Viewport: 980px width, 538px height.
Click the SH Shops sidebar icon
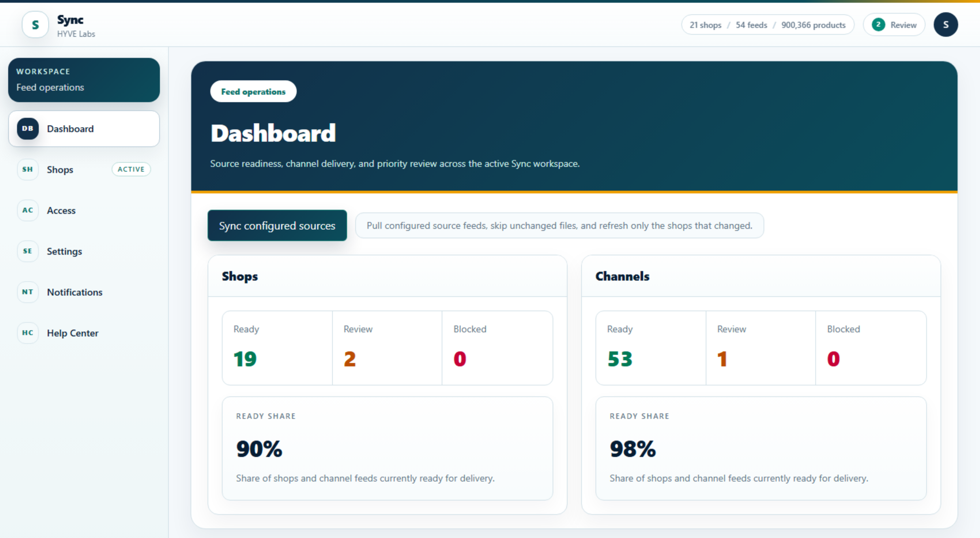point(28,170)
